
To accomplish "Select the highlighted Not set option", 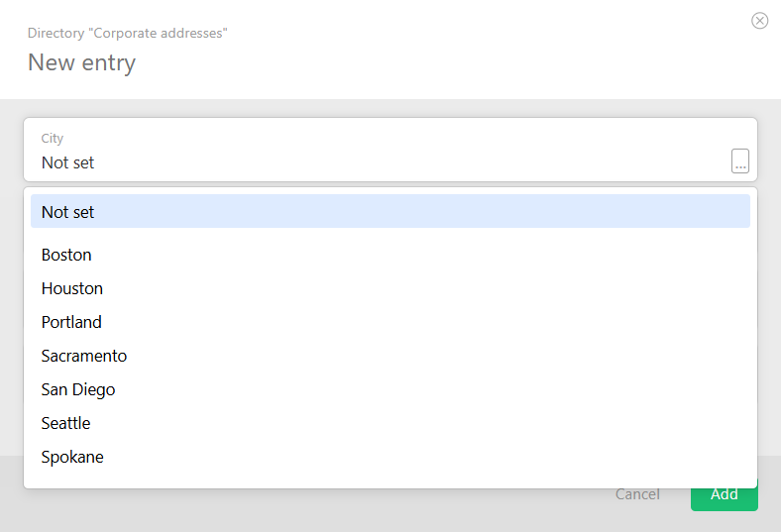I will [390, 212].
